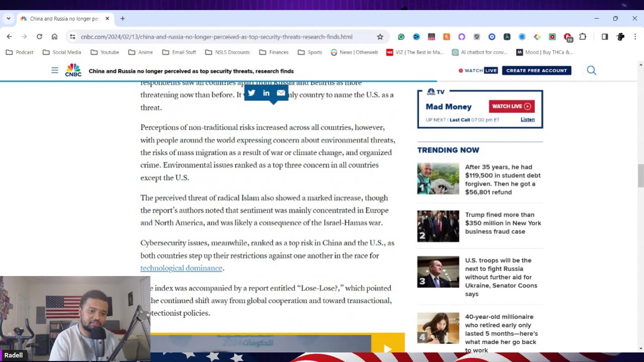The image size is (644, 362).
Task: Share article by email envelope icon
Action: pyautogui.click(x=281, y=93)
